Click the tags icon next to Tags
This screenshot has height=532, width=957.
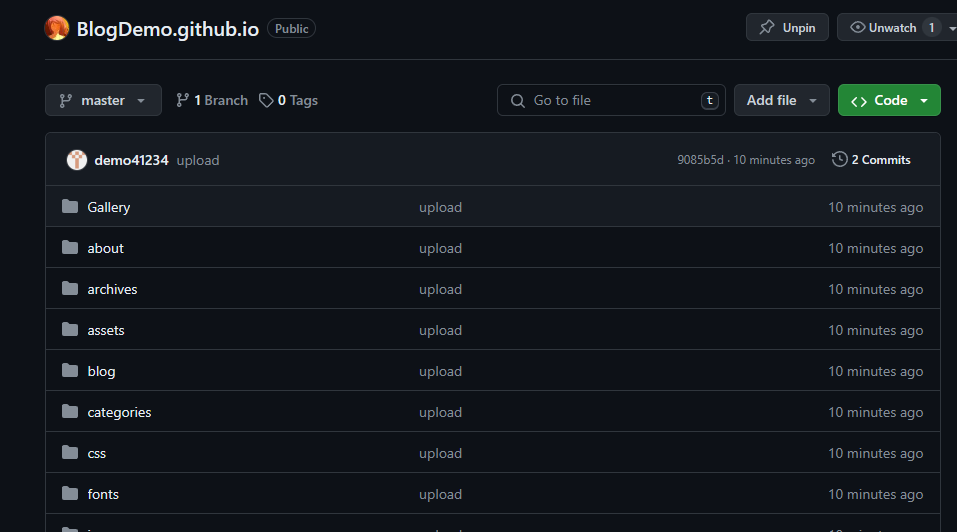click(x=266, y=100)
